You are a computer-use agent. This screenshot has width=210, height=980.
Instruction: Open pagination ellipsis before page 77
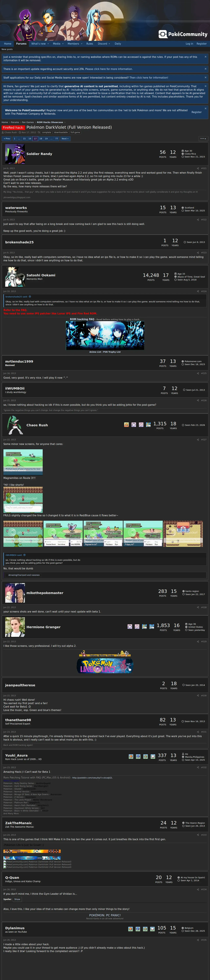pyautogui.click(x=52, y=139)
